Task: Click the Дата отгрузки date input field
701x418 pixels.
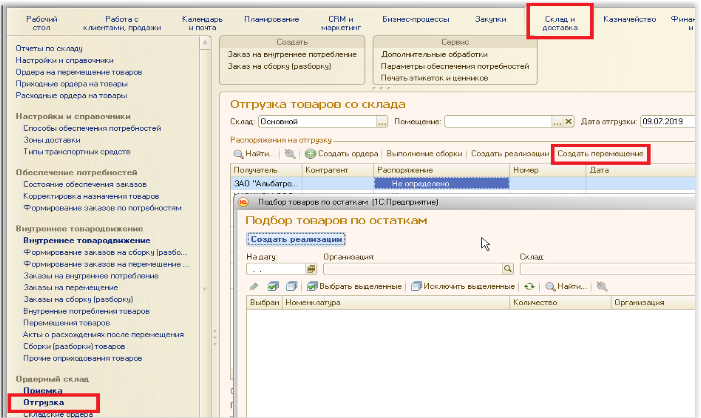Action: [668, 122]
